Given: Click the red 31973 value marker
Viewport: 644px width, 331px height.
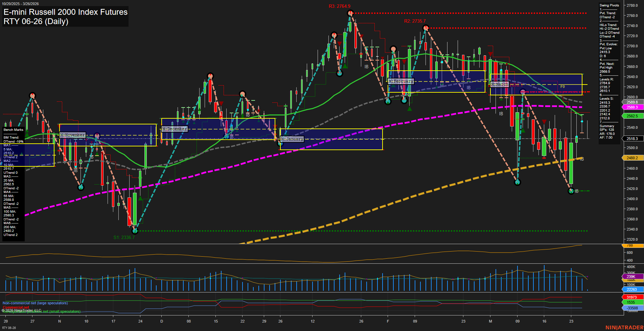Looking at the screenshot, I should click(x=632, y=298).
